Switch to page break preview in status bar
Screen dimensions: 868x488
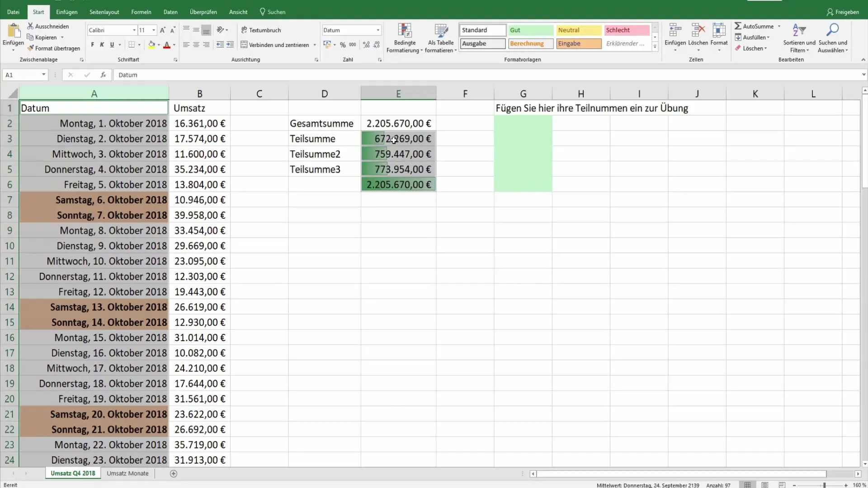click(x=782, y=485)
